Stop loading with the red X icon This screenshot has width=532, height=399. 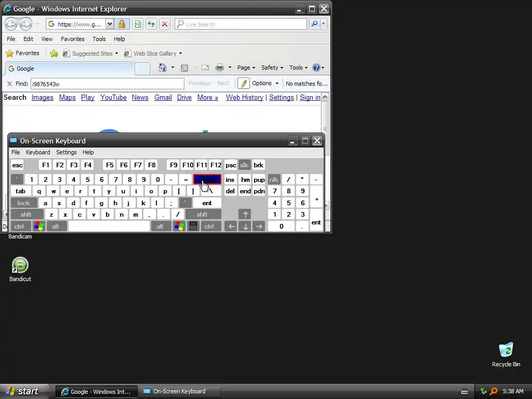tap(165, 24)
